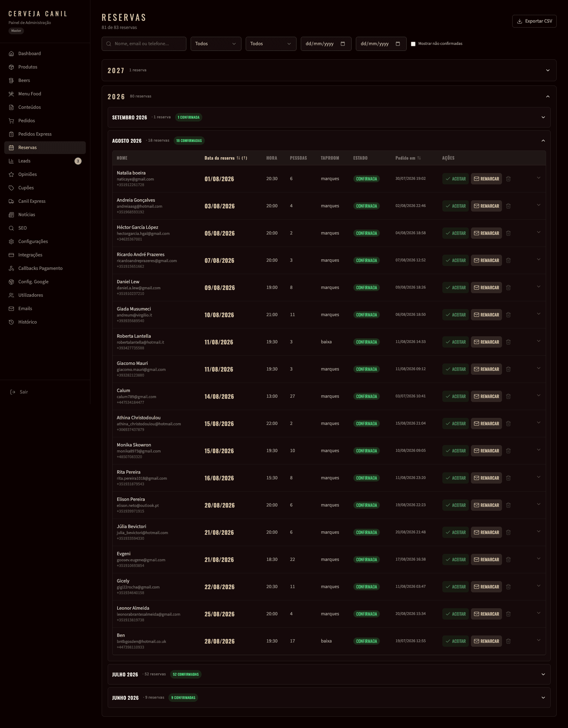Click trash icon in Roberta Lantella row
Image resolution: width=568 pixels, height=728 pixels.
(508, 342)
